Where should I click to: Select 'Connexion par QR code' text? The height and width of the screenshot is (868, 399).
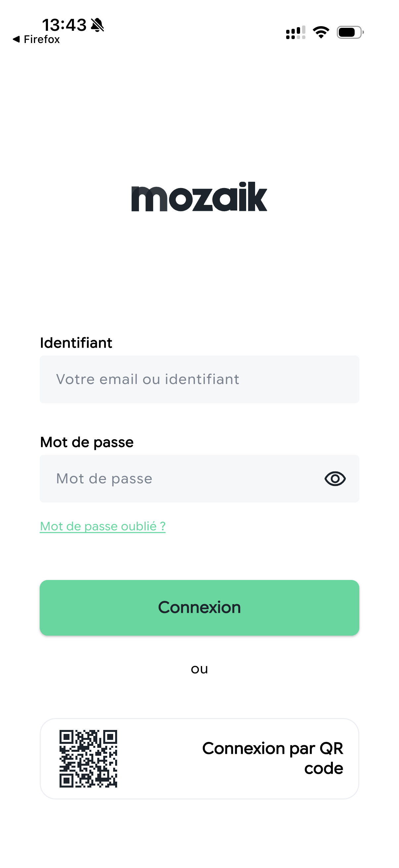click(272, 758)
